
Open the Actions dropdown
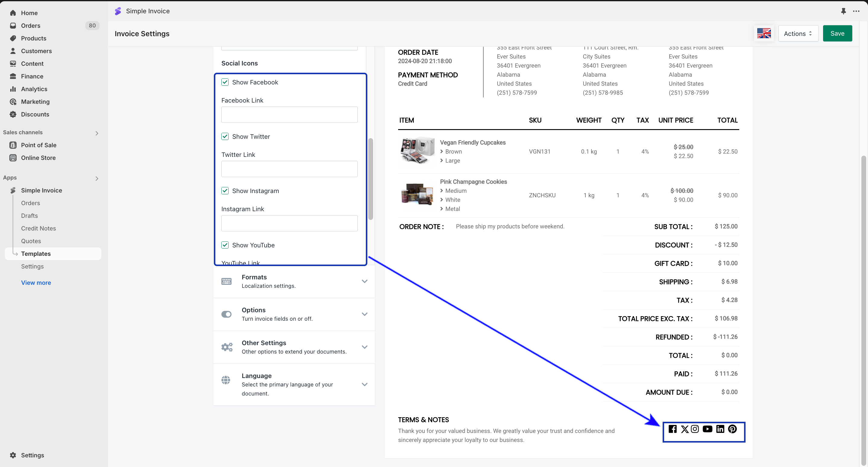798,33
